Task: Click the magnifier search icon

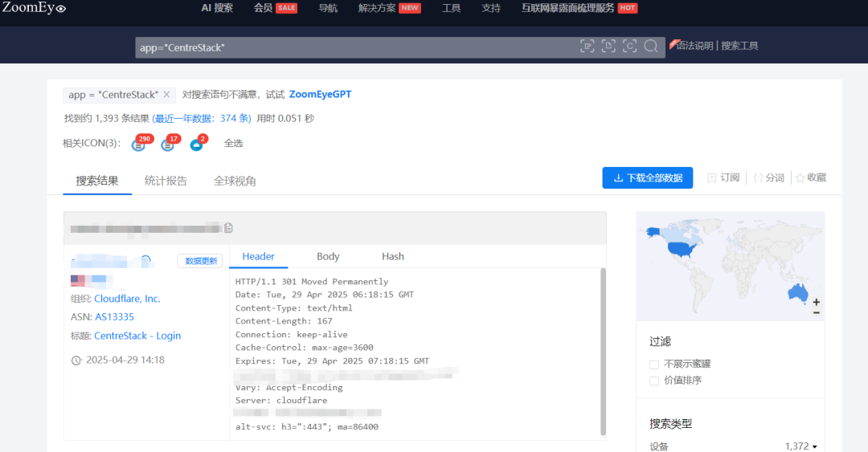Action: 651,46
